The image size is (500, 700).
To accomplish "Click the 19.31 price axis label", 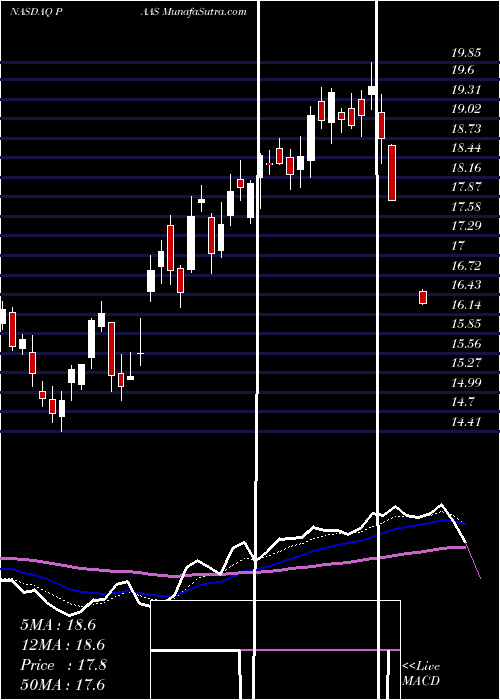I will 467,90.
